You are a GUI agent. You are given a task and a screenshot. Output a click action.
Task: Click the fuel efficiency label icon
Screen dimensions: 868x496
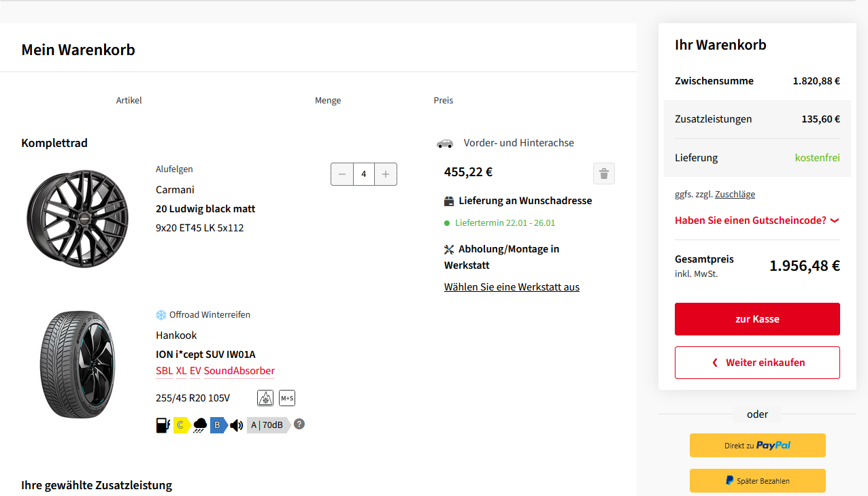163,425
